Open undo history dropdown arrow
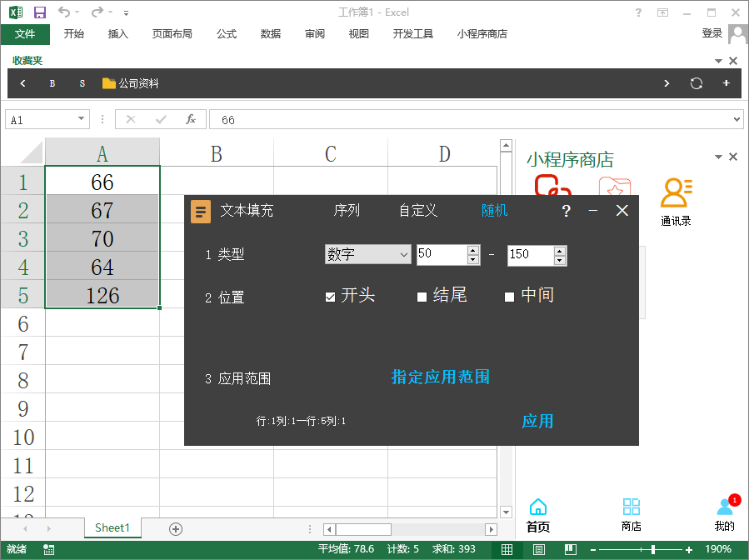 point(77,12)
